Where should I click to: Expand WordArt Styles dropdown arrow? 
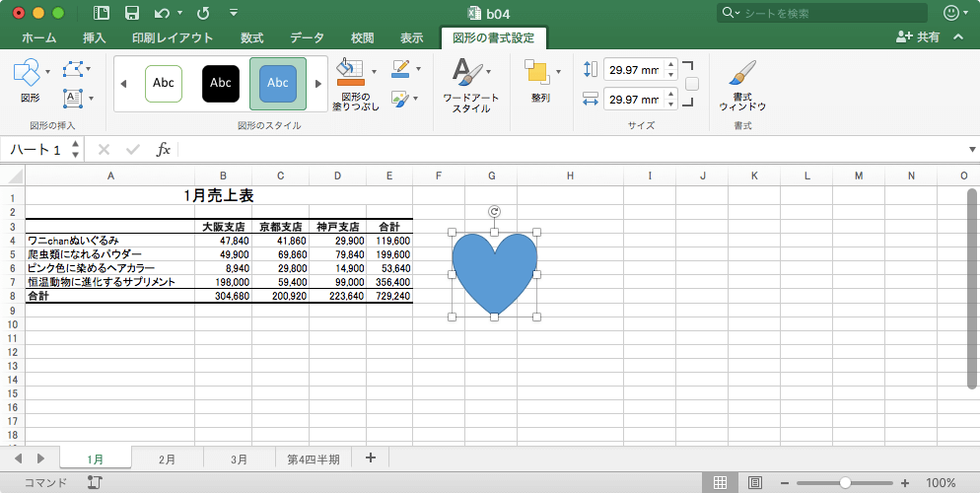[488, 71]
